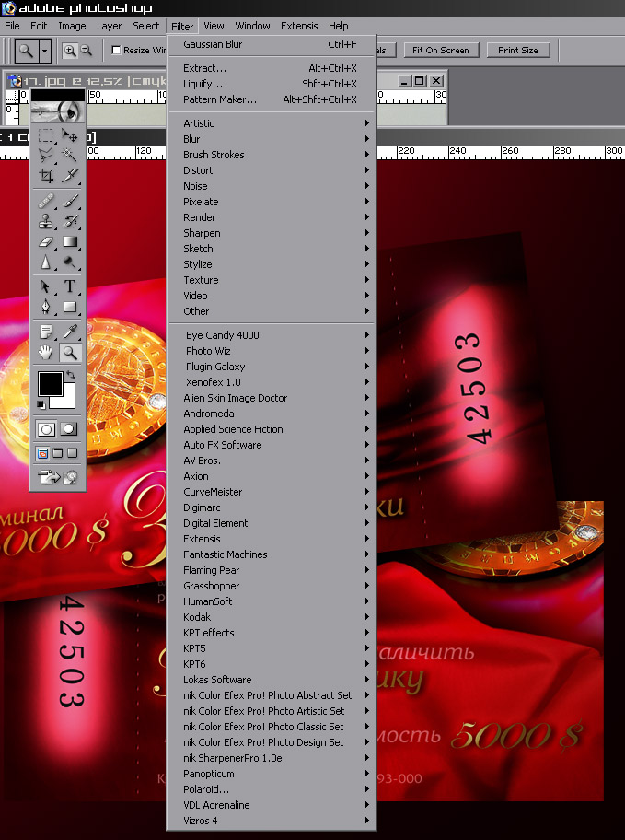
Task: Select the Healing Brush tool
Action: point(46,201)
